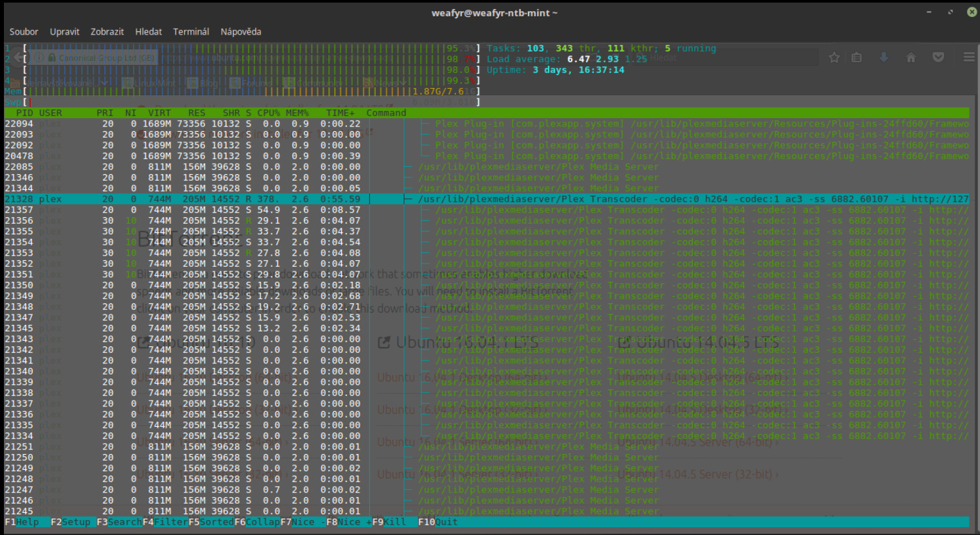Click F4 Filter in htop footer
Image resolution: width=980 pixels, height=535 pixels.
165,522
